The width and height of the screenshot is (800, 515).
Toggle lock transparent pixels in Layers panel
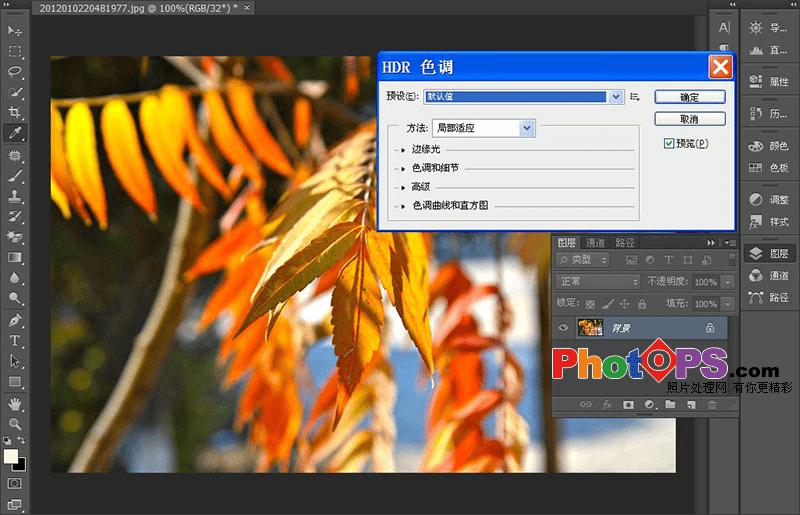[590, 304]
